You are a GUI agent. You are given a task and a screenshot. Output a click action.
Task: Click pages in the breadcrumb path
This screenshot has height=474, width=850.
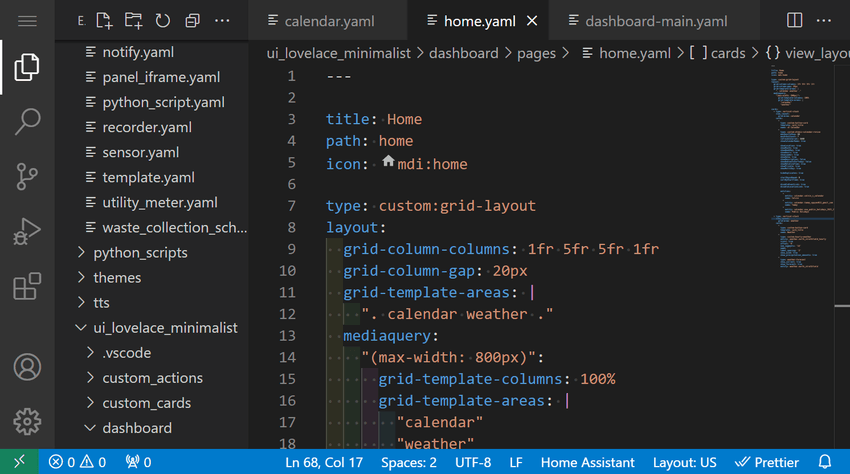pos(536,53)
